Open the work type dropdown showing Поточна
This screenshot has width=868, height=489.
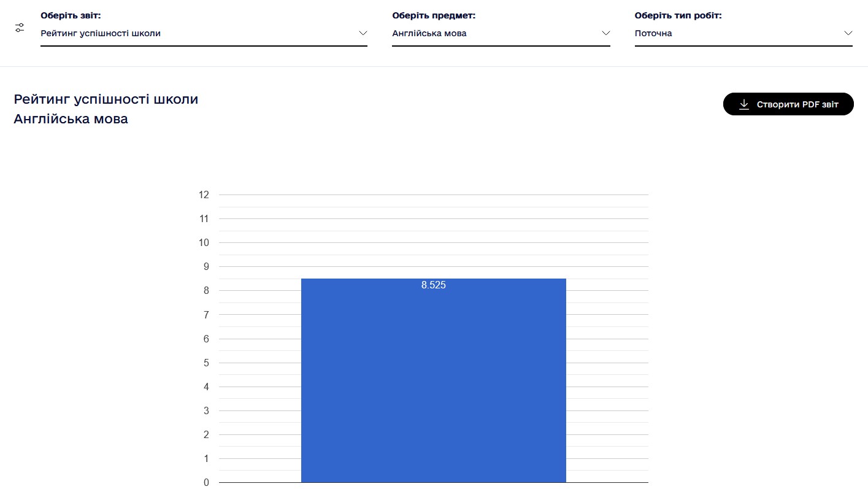pyautogui.click(x=743, y=34)
